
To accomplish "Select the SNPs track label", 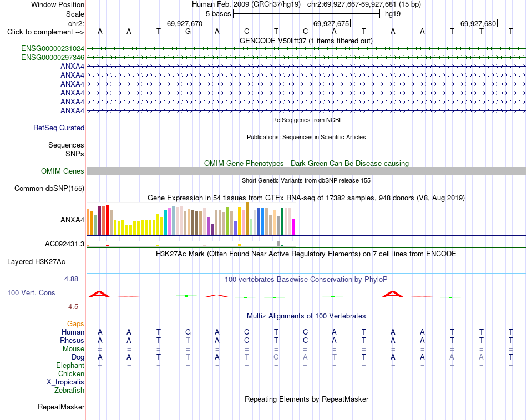I will coord(75,154).
